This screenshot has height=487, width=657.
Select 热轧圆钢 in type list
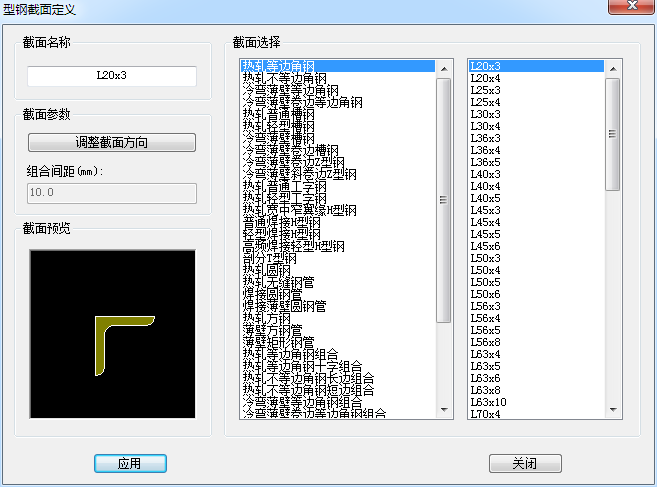(338, 270)
